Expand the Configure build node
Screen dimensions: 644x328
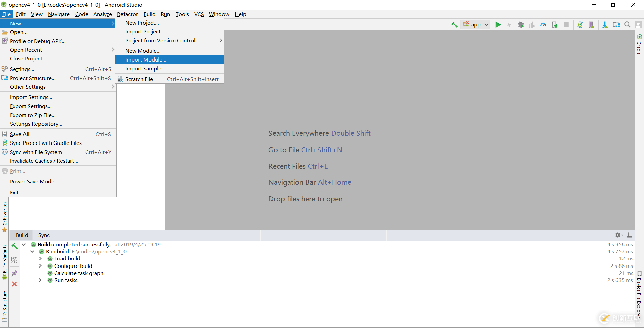pos(40,266)
